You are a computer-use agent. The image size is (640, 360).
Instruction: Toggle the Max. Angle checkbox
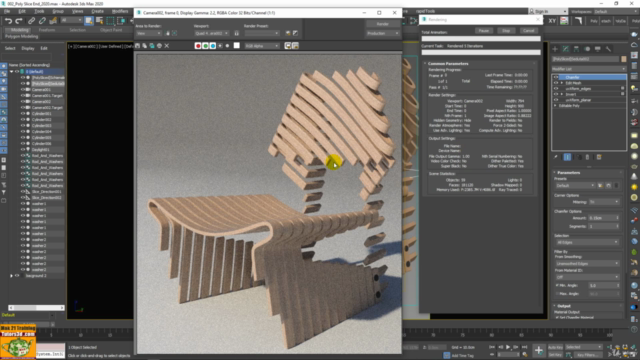558,293
